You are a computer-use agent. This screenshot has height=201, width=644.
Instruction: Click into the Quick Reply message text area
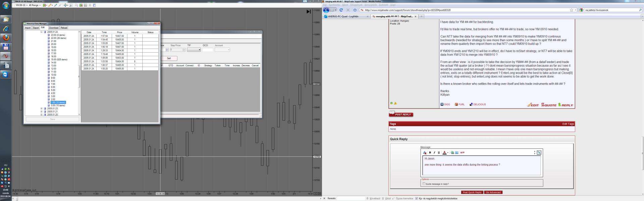pyautogui.click(x=481, y=165)
